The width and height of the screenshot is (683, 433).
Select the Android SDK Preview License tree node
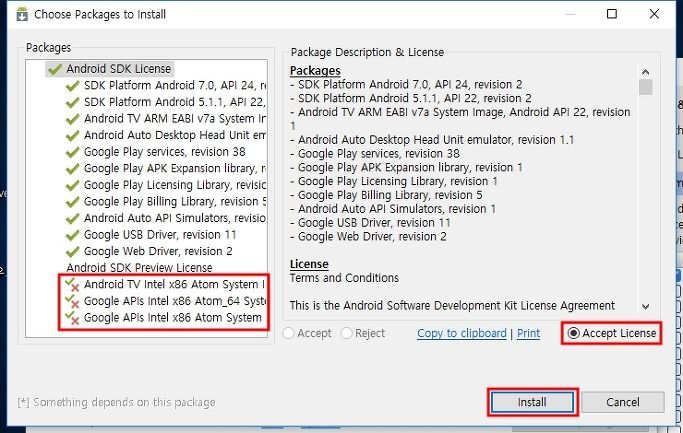click(139, 267)
